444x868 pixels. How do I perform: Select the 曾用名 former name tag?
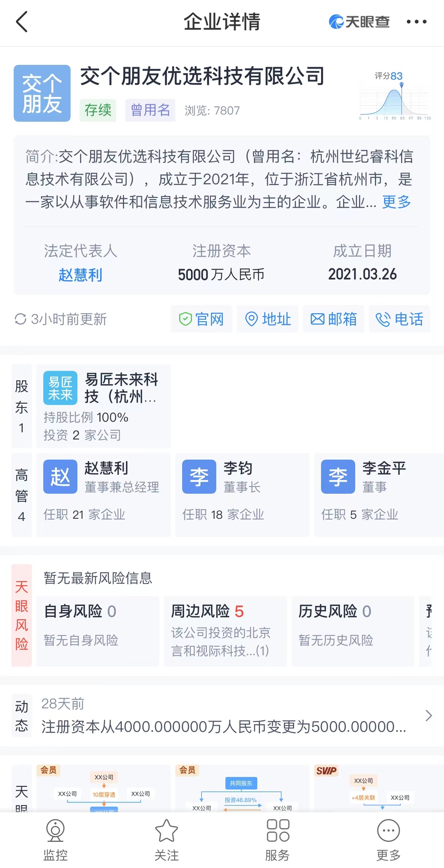click(x=150, y=110)
